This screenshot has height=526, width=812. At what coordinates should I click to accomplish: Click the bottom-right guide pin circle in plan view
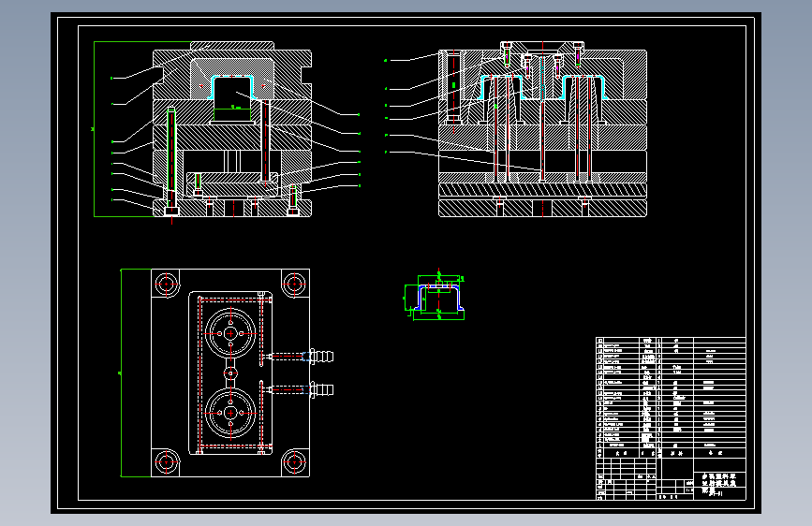tap(294, 461)
